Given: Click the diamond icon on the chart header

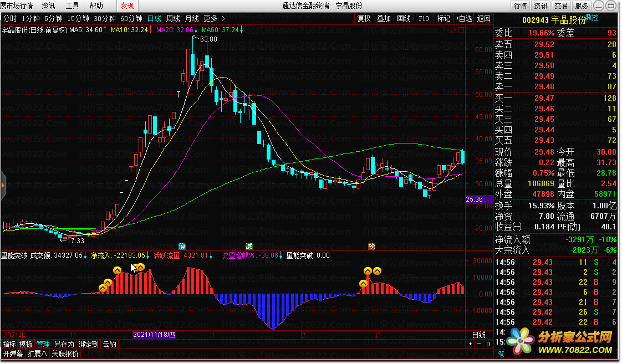Looking at the screenshot, I should point(453,30).
